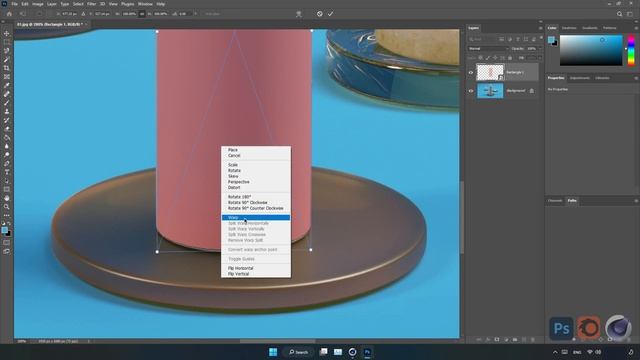Click foreground color swatch in Color panel

pos(551,39)
